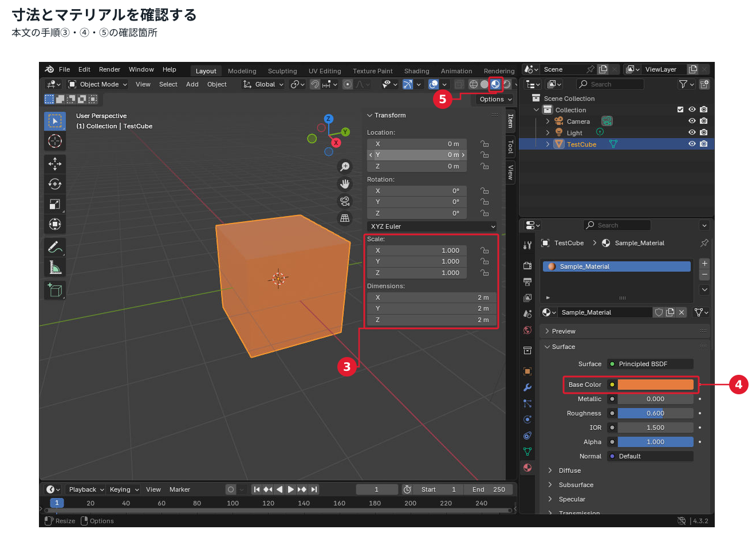
Task: Open the Keying popover in timeline
Action: [x=124, y=489]
